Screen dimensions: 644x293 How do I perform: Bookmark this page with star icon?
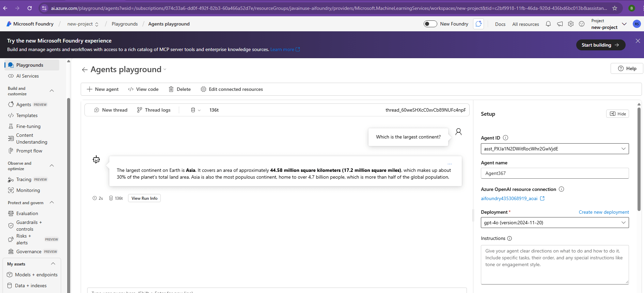tap(615, 8)
